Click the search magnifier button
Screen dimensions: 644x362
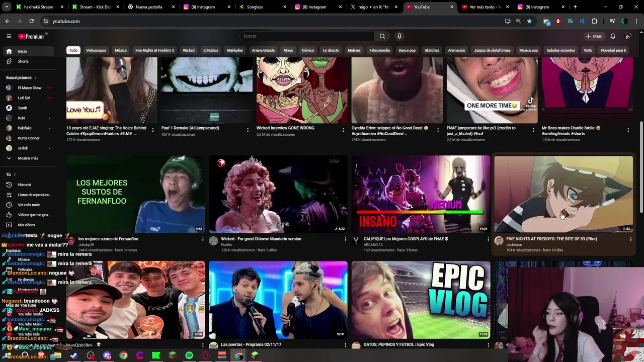tap(382, 36)
